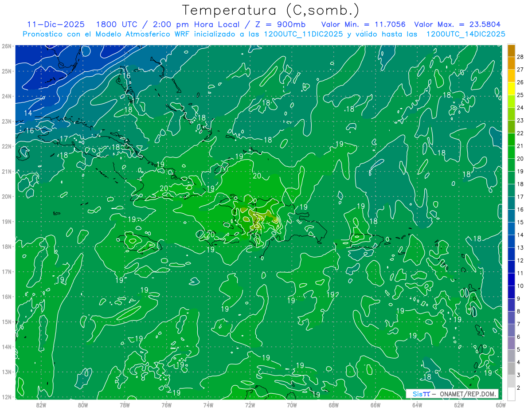The image size is (532, 411).
Task: Click the "ONAMET/REP.DOM." credit label
Action: click(467, 394)
